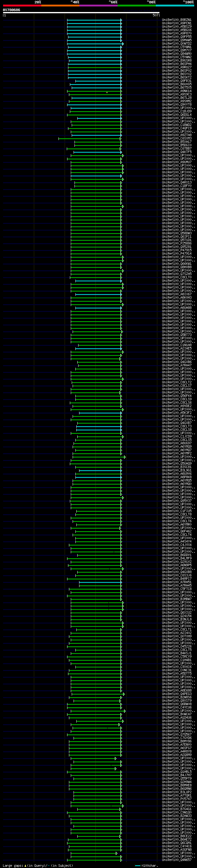Image resolution: width=197 pixels, height=868 pixels.
Task: Select the UniRef100_Q7Q567 label
Action: click(176, 735)
